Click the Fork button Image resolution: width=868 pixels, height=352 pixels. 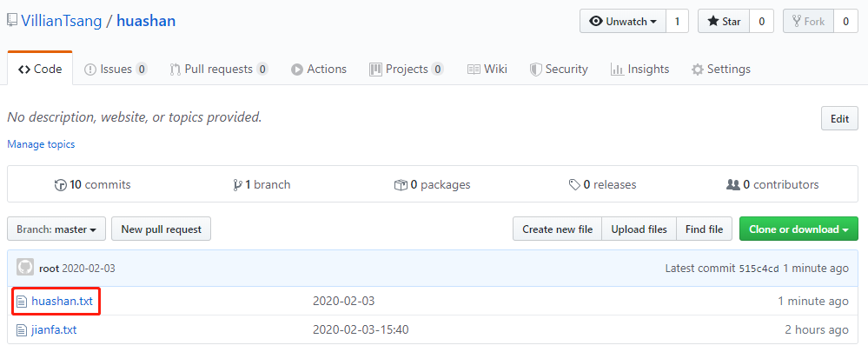point(808,22)
